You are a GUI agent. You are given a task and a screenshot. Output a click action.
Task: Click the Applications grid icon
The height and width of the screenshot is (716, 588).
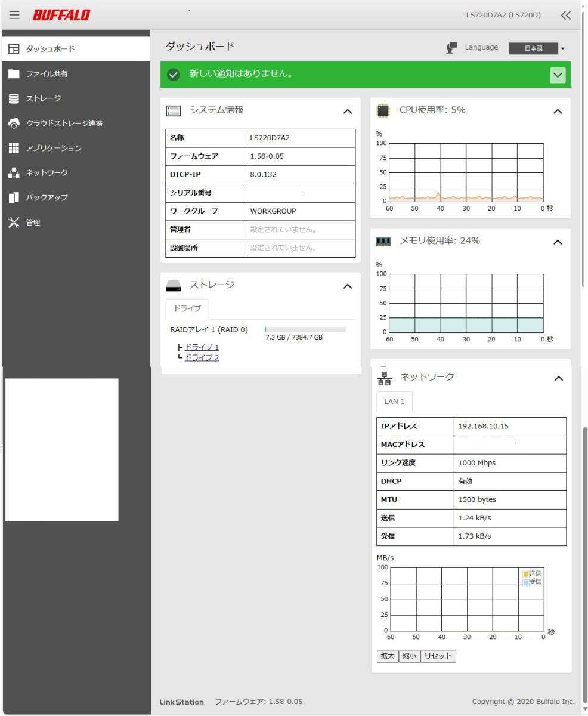tap(14, 148)
